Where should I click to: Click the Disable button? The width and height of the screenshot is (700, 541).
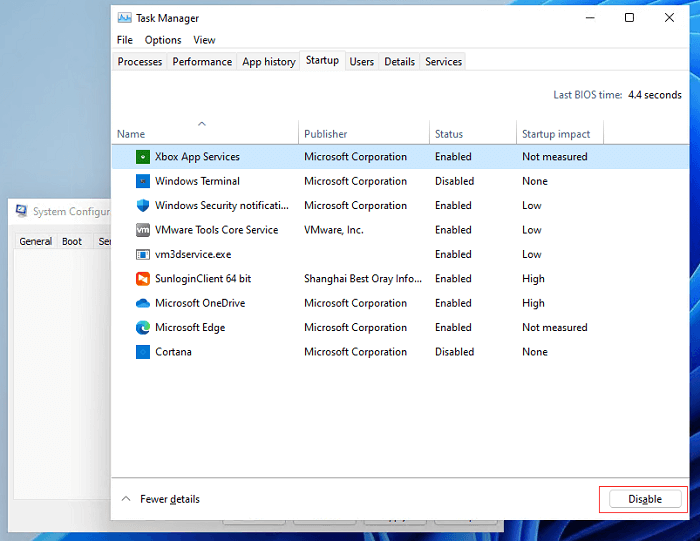click(x=644, y=499)
